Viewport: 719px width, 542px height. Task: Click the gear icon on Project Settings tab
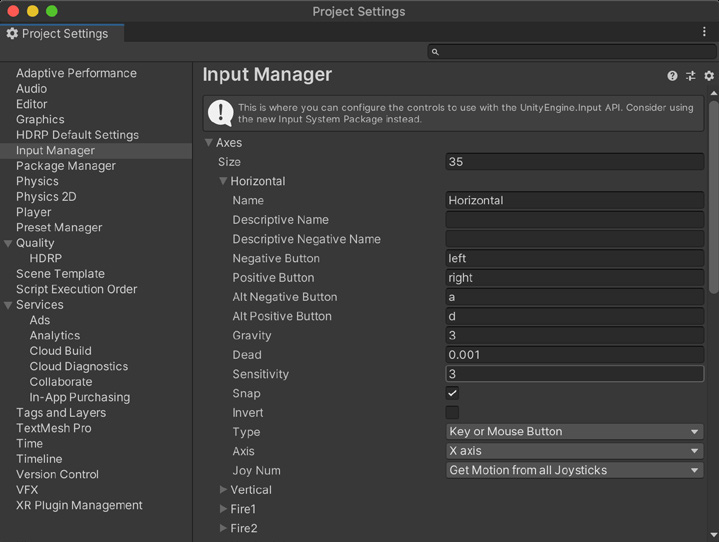[x=12, y=33]
